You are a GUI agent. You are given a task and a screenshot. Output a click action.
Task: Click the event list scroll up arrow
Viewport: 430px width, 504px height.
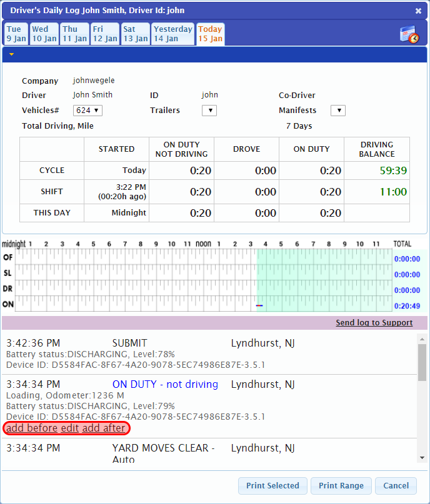[x=422, y=339]
